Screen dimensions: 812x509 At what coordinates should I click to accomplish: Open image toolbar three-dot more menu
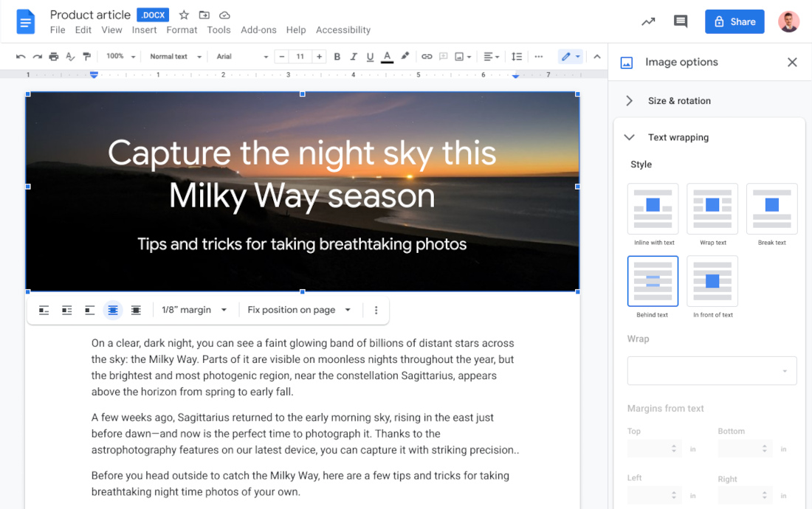pyautogui.click(x=376, y=311)
